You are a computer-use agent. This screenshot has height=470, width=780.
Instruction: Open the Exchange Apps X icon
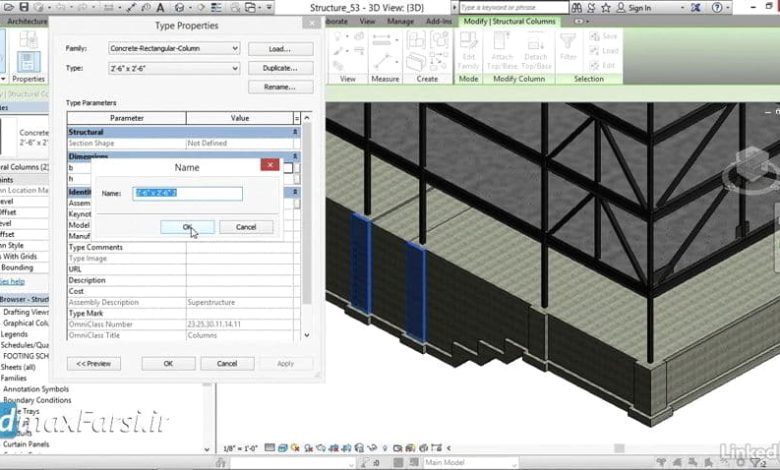click(695, 7)
